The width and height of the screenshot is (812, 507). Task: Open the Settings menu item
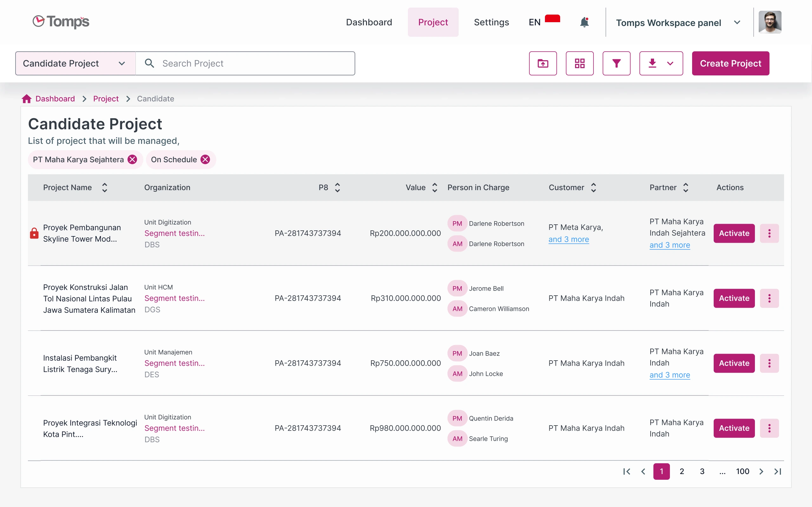pyautogui.click(x=491, y=22)
